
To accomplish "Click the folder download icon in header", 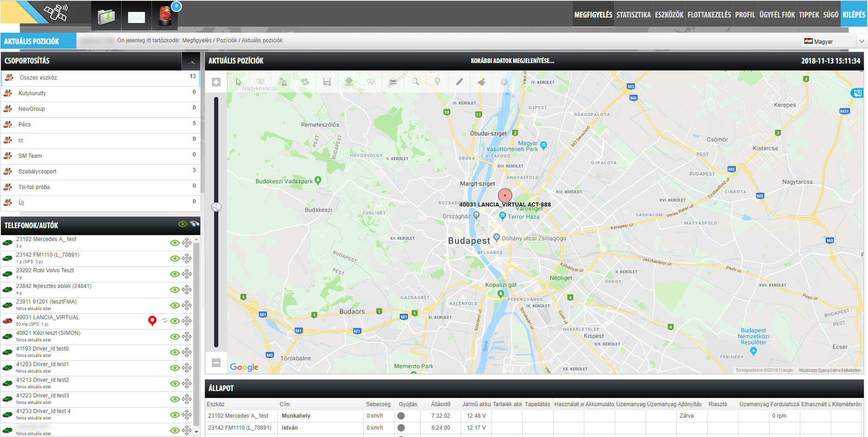I will point(106,17).
